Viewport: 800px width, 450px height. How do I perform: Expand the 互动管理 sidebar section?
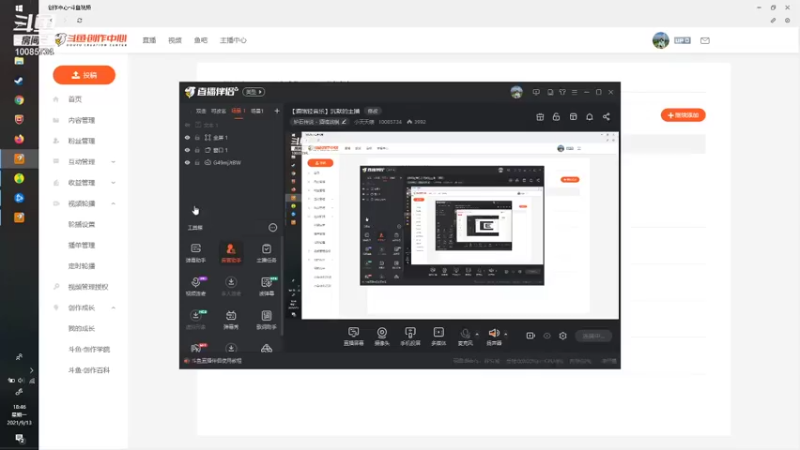(113, 162)
